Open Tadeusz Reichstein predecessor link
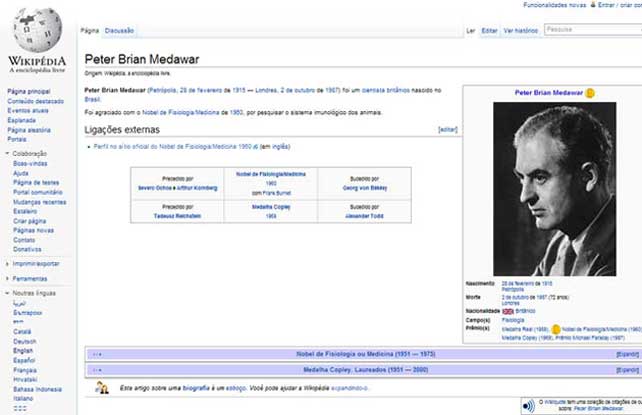Image resolution: width=642 pixels, height=415 pixels. 177,216
